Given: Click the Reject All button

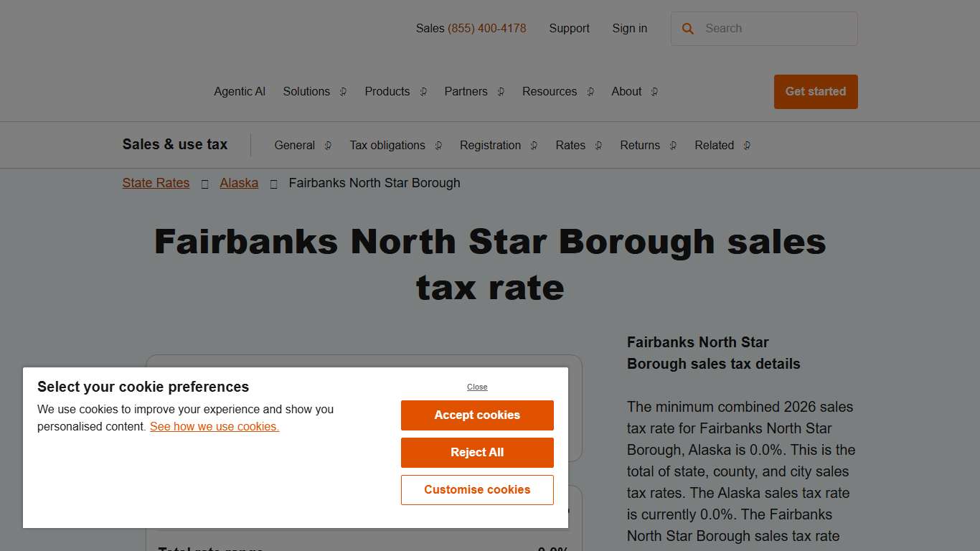Looking at the screenshot, I should [476, 453].
